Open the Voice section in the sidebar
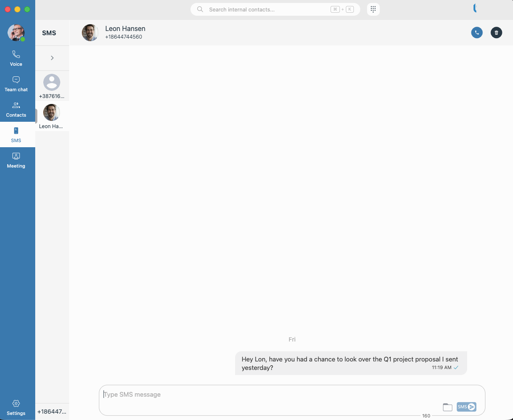This screenshot has width=513, height=420. pos(16,58)
